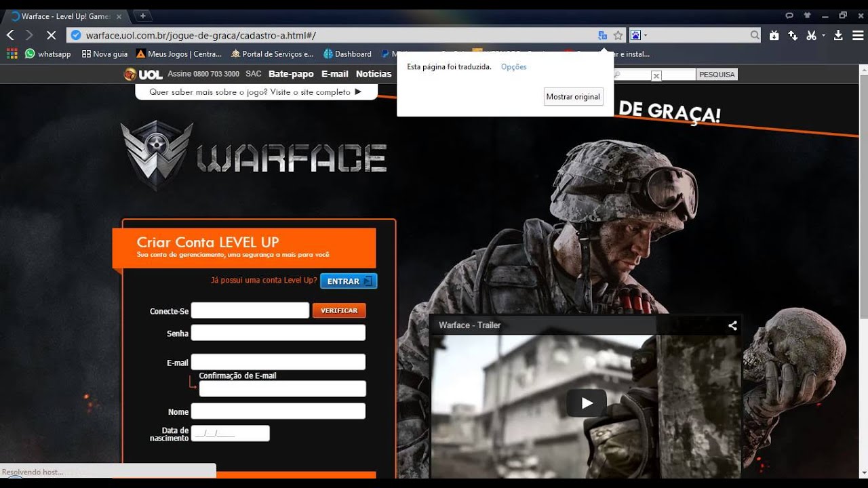Open the apps grid in bookmarks bar
Image resolution: width=868 pixels, height=488 pixels.
(12, 54)
